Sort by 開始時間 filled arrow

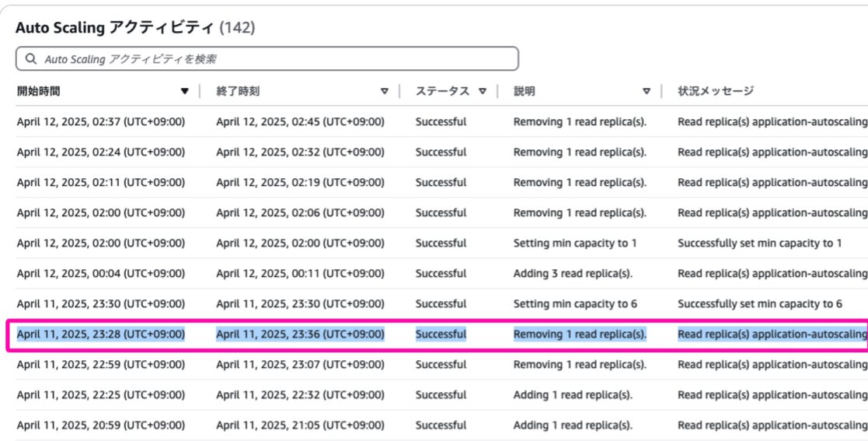(185, 92)
